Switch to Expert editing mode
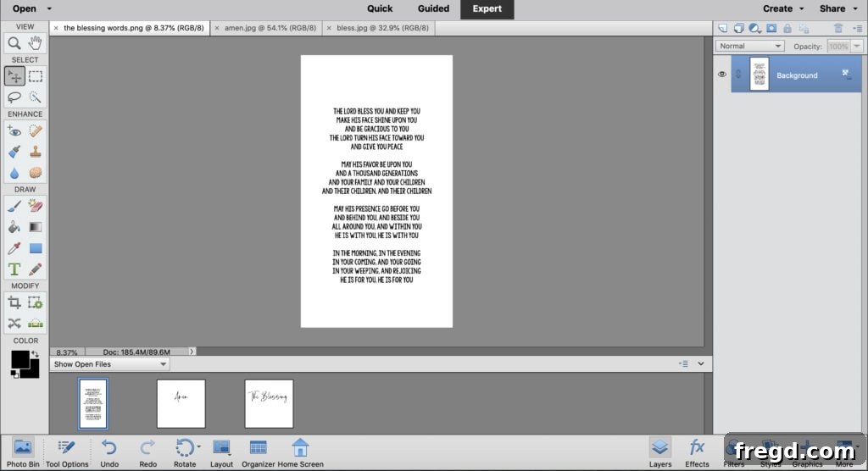Screen dimensions: 868x471 (487, 9)
